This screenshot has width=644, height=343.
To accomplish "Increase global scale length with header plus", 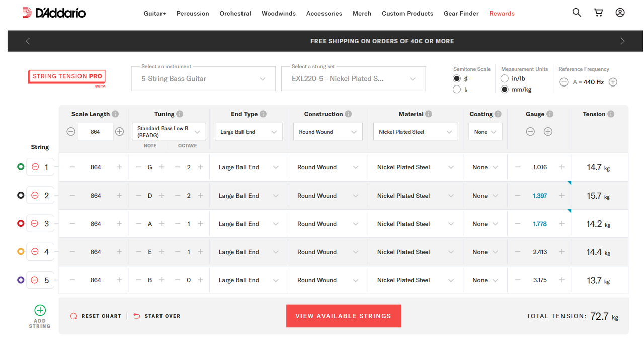I will click(x=119, y=132).
